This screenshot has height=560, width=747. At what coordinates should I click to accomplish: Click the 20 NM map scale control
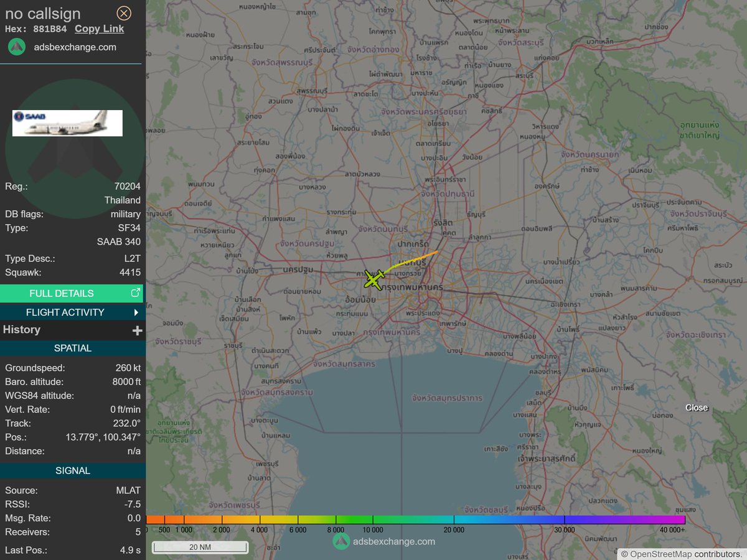pos(199,547)
